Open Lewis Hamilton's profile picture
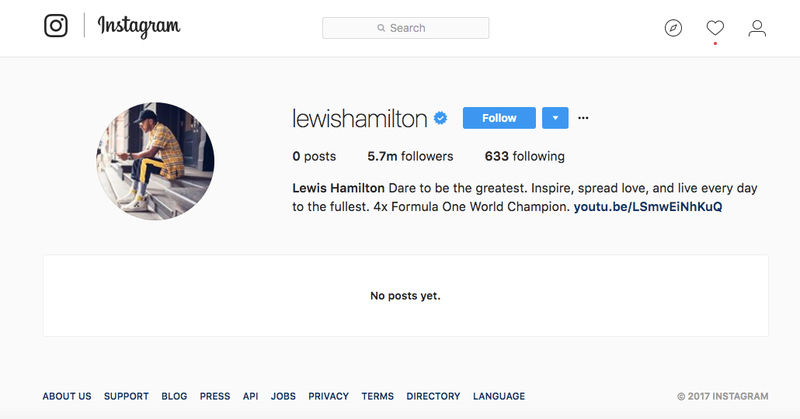Screen dimensions: 800x419 155,161
